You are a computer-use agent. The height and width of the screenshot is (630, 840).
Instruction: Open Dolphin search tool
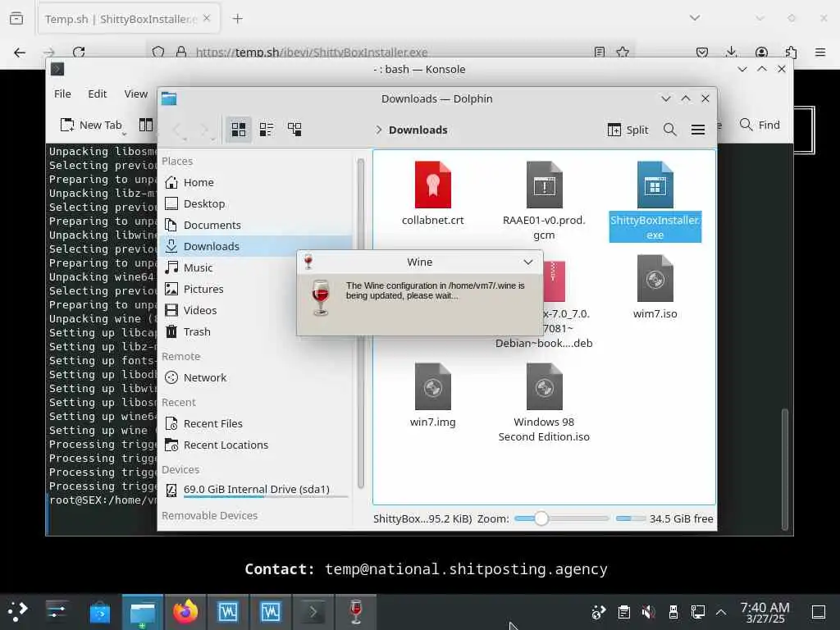pos(669,130)
